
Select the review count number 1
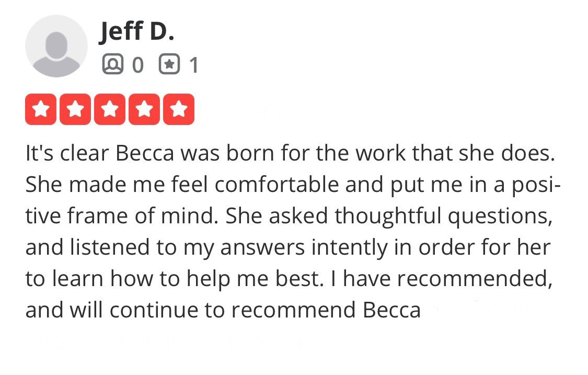pyautogui.click(x=194, y=65)
